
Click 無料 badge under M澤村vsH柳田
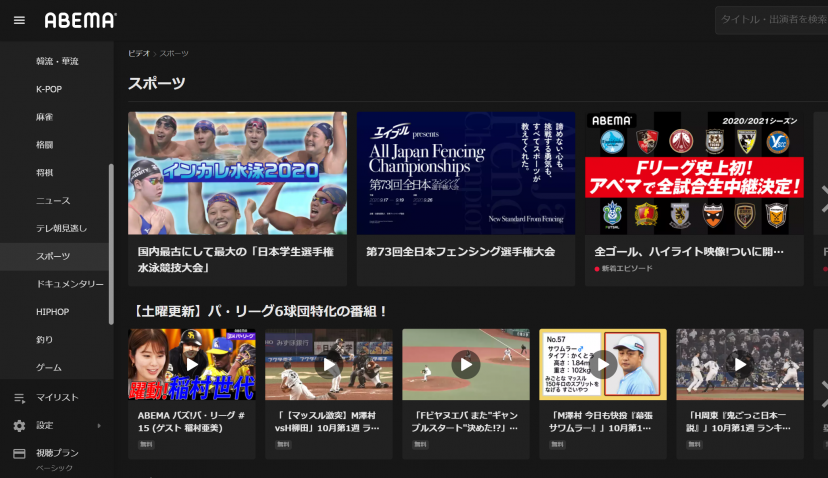point(283,445)
